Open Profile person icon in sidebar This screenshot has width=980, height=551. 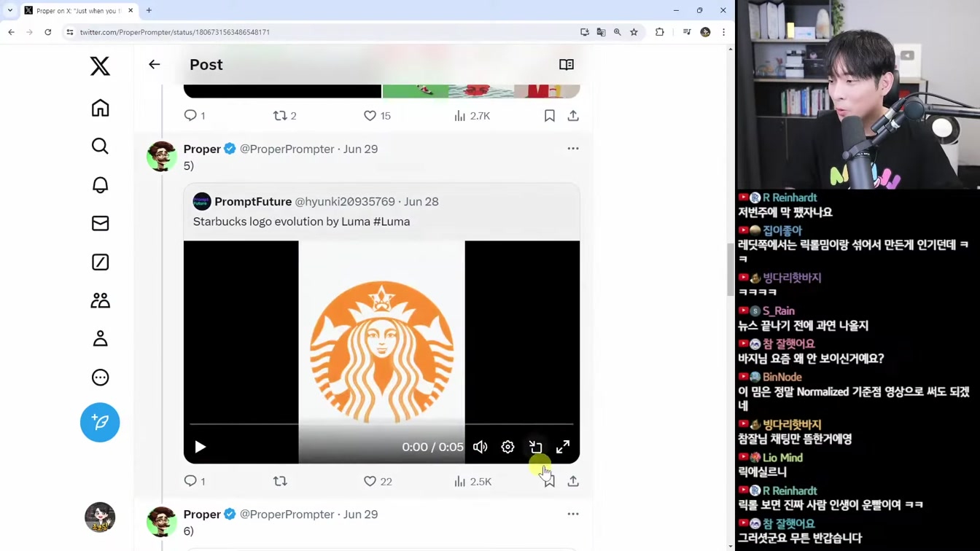coord(100,339)
